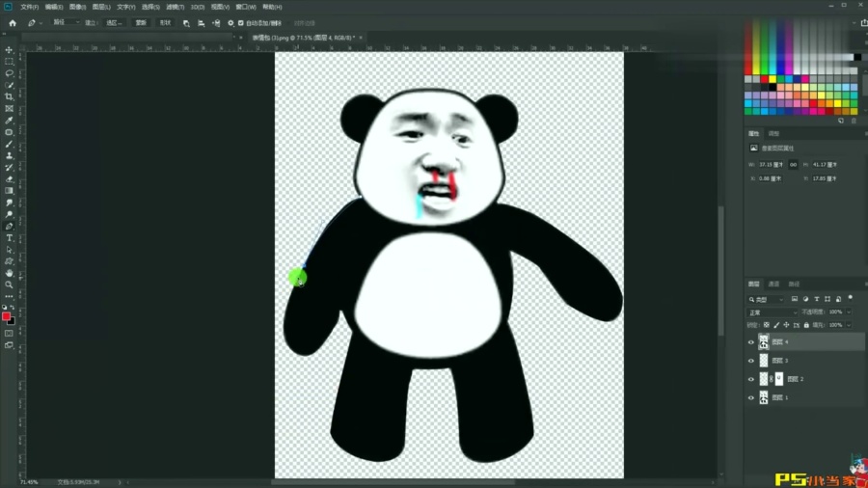Hide layer 2 using its eye icon
Viewport: 868px width, 488px height.
coord(750,379)
